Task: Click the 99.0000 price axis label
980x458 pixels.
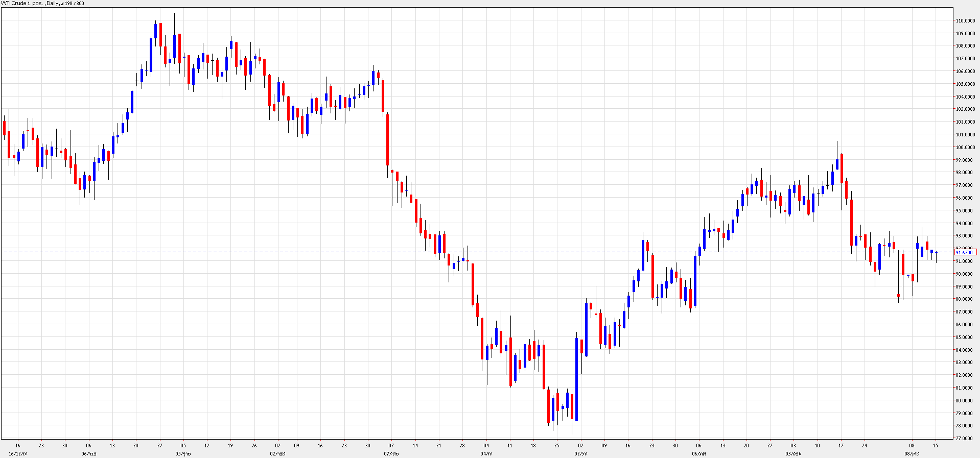Action: [965, 160]
